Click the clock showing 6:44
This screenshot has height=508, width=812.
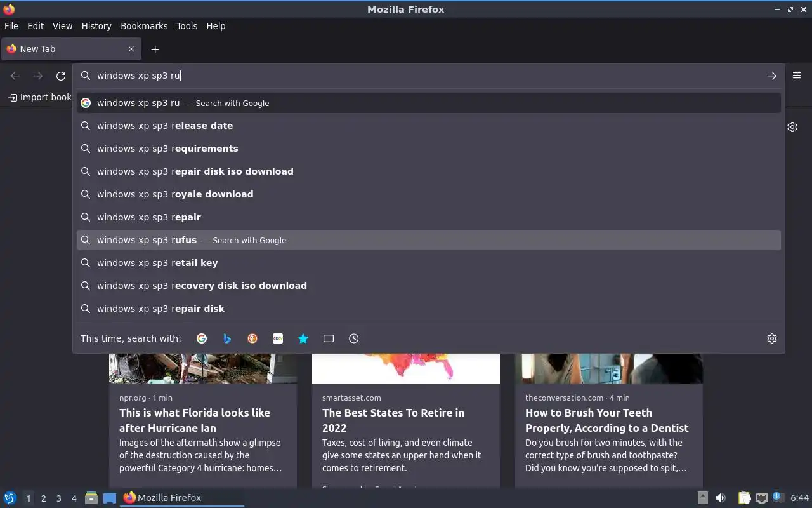(800, 498)
